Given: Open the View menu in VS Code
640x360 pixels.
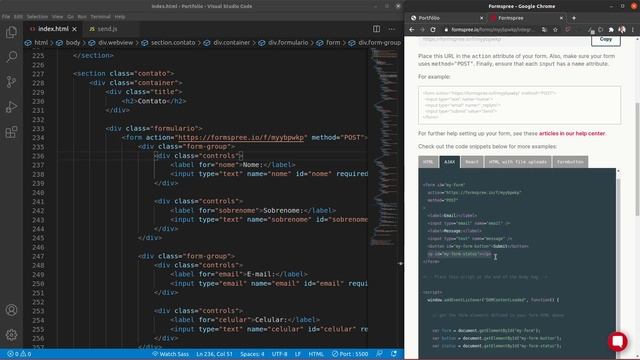Looking at the screenshot, I should (x=58, y=17).
